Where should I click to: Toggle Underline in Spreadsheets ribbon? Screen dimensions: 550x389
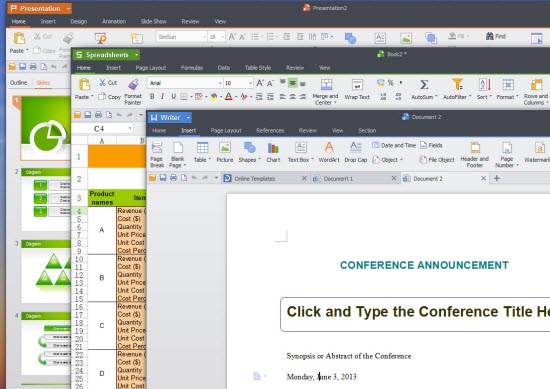[173, 96]
